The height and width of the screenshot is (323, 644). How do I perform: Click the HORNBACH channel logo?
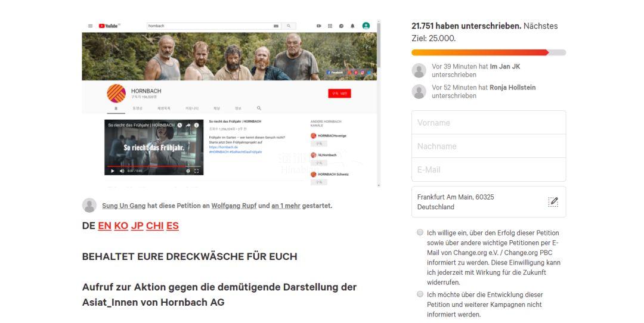click(116, 94)
